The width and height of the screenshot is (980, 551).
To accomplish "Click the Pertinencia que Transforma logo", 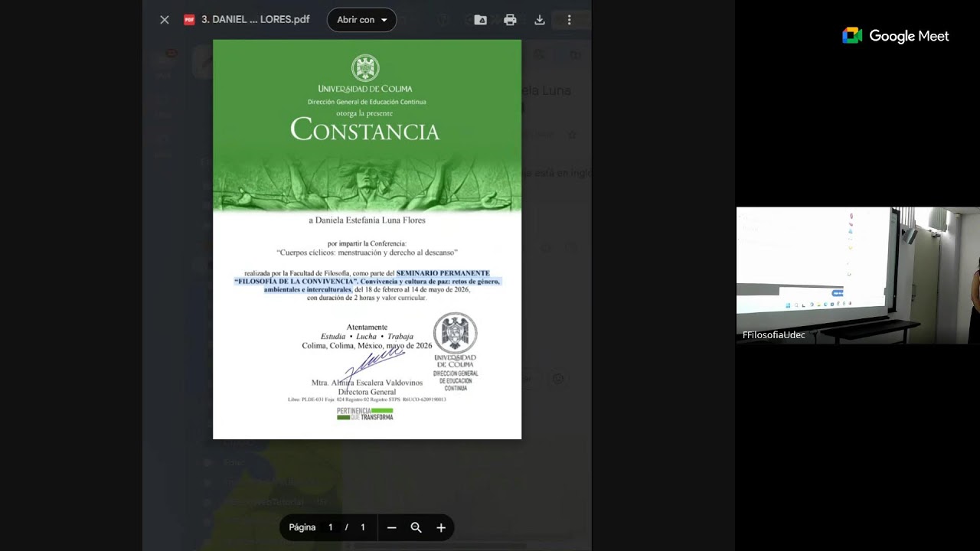I will pyautogui.click(x=365, y=414).
